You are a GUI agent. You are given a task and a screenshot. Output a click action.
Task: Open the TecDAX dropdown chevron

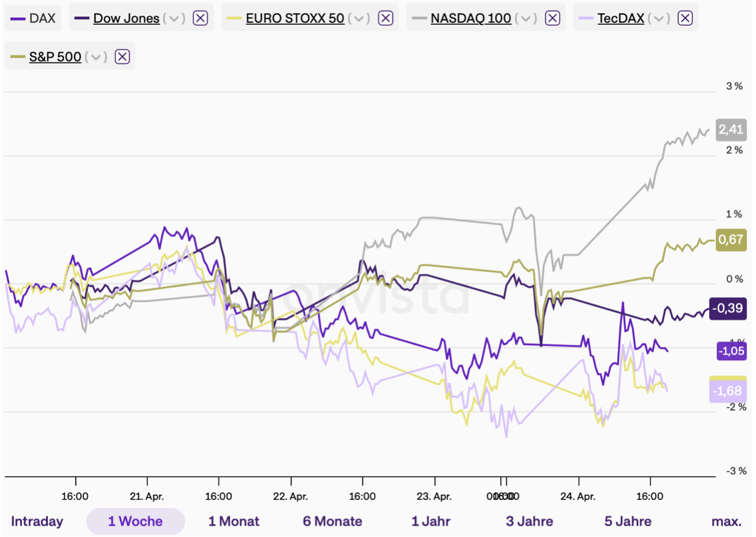click(659, 18)
